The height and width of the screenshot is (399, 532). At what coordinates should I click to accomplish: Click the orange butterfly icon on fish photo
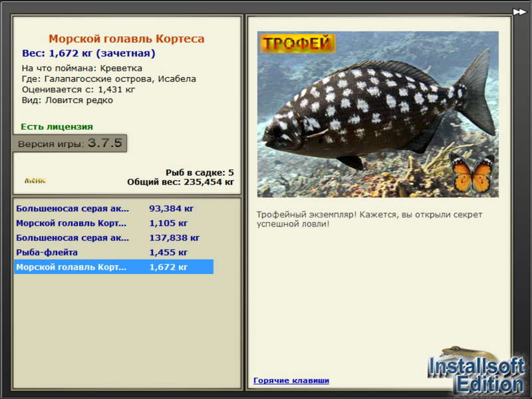(472, 173)
